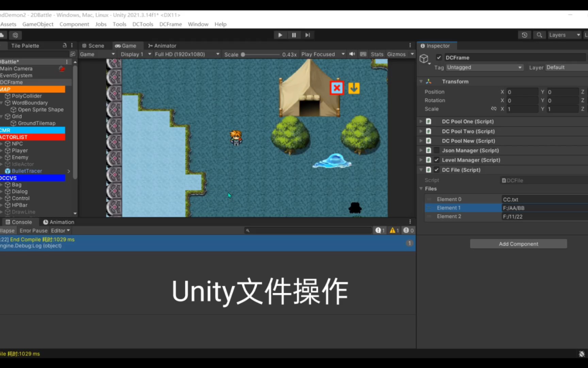Open the Full HD (1920x1080) resolution dropdown
The image size is (588, 368).
pyautogui.click(x=186, y=54)
